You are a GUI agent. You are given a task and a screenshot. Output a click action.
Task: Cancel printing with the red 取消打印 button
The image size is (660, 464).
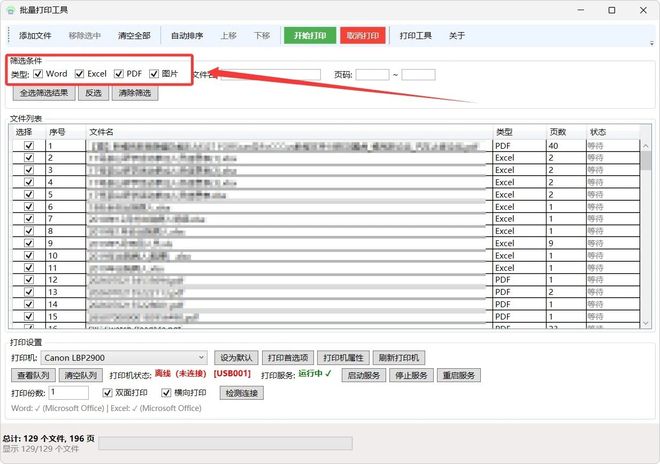pyautogui.click(x=363, y=36)
